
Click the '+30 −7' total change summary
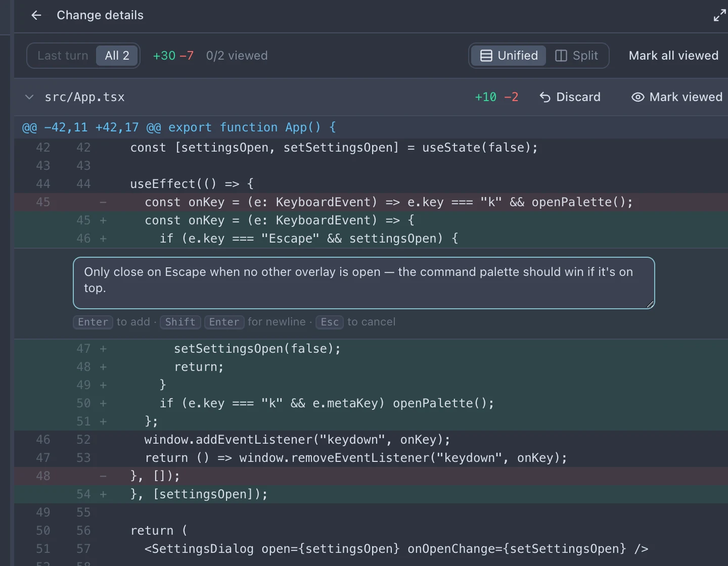173,56
